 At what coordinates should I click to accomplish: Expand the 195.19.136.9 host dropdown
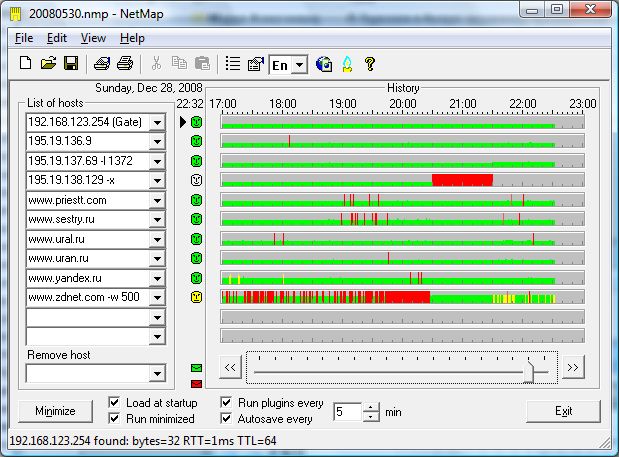(x=157, y=141)
